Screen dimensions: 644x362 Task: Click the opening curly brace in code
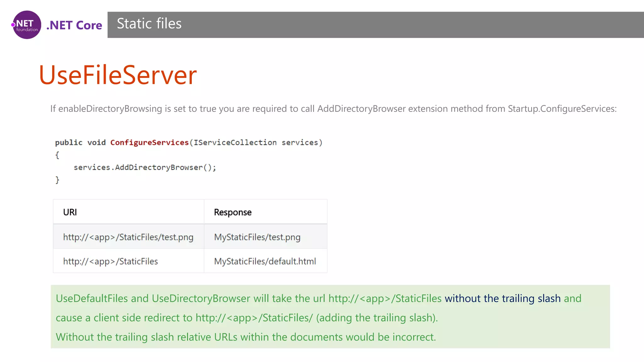point(57,155)
